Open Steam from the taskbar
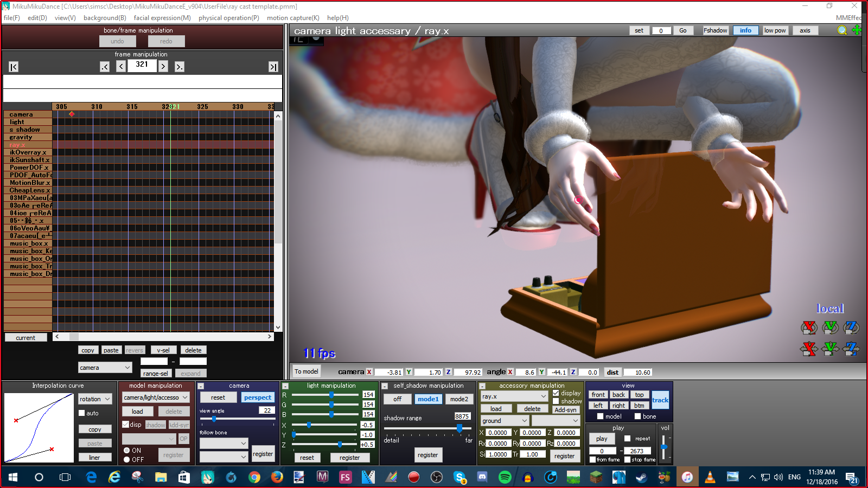Screen dimensions: 868x488 [641, 477]
